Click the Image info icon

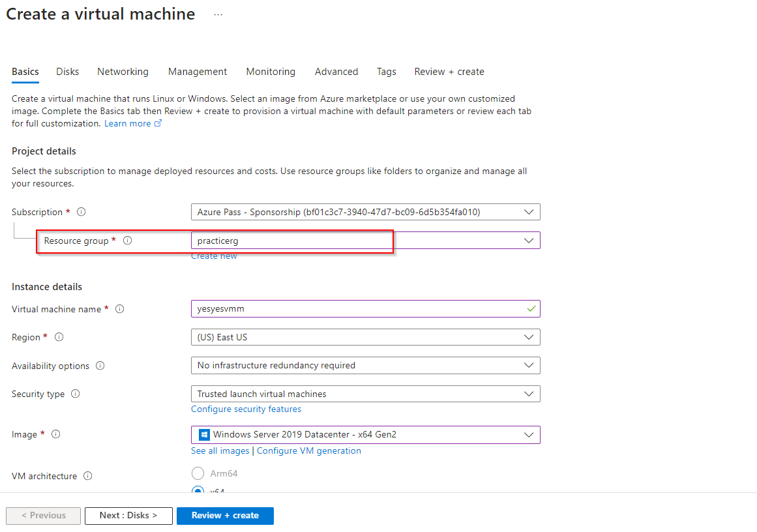tap(56, 434)
